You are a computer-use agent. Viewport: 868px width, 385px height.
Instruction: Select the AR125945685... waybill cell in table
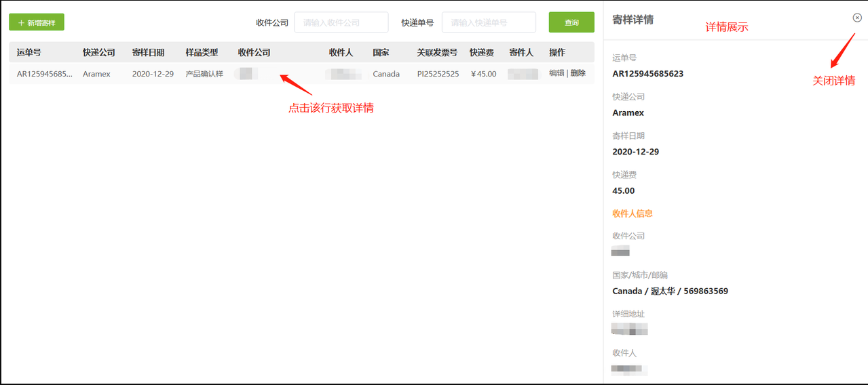[44, 74]
